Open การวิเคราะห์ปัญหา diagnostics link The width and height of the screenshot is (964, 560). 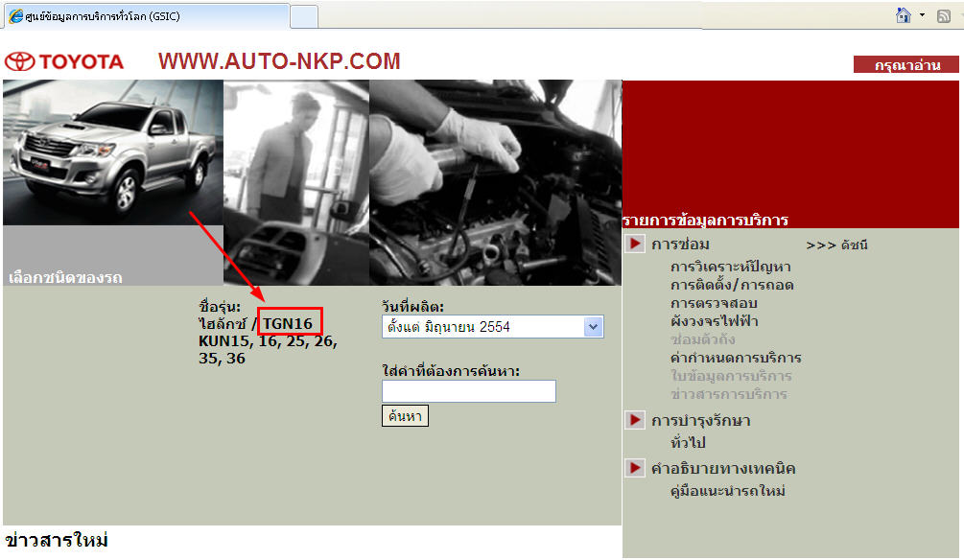pyautogui.click(x=730, y=267)
